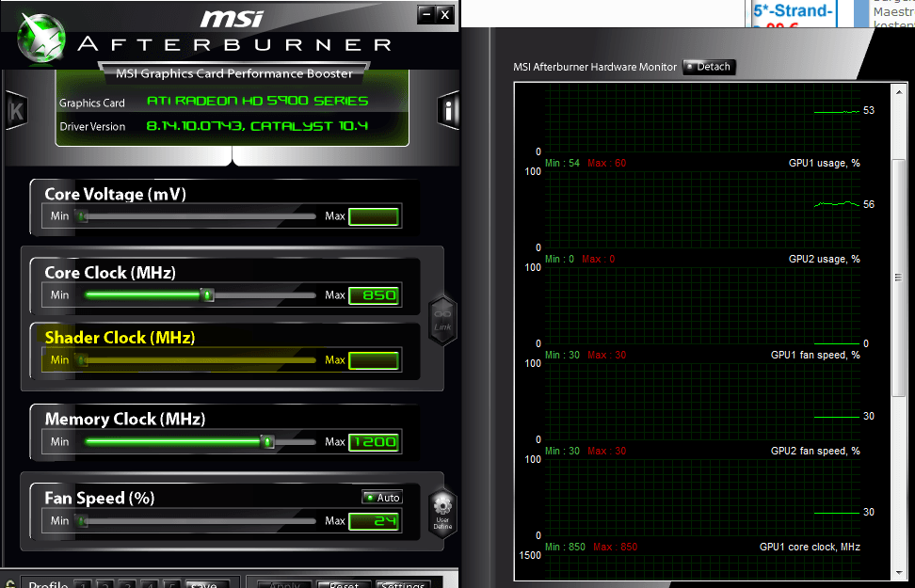Click the highlighted 'Shader Clock (MHz)' label
Screen dimensions: 915x588
tap(120, 338)
